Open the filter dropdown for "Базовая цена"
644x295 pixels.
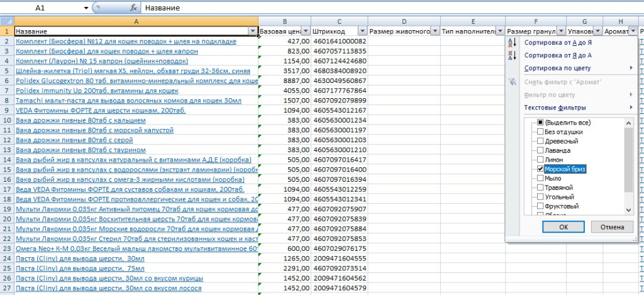[x=306, y=31]
